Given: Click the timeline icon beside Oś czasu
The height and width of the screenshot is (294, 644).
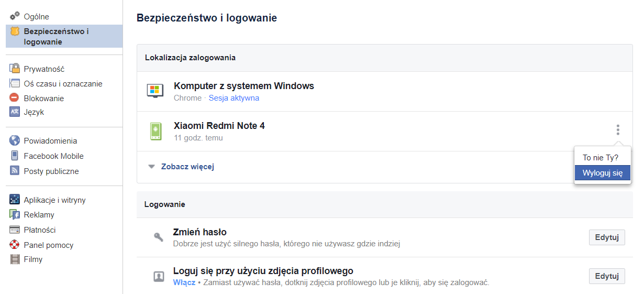Looking at the screenshot, I should click(15, 83).
